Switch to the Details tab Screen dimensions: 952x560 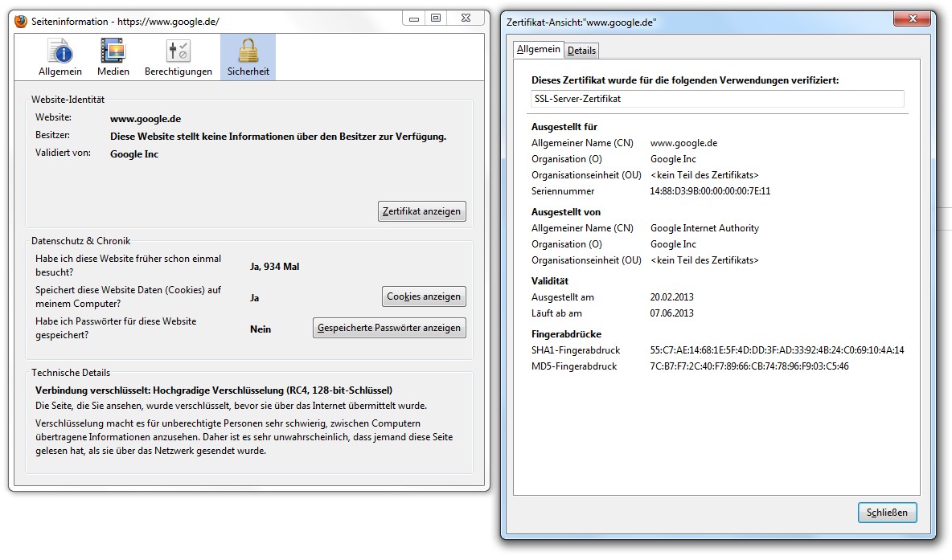coord(581,51)
